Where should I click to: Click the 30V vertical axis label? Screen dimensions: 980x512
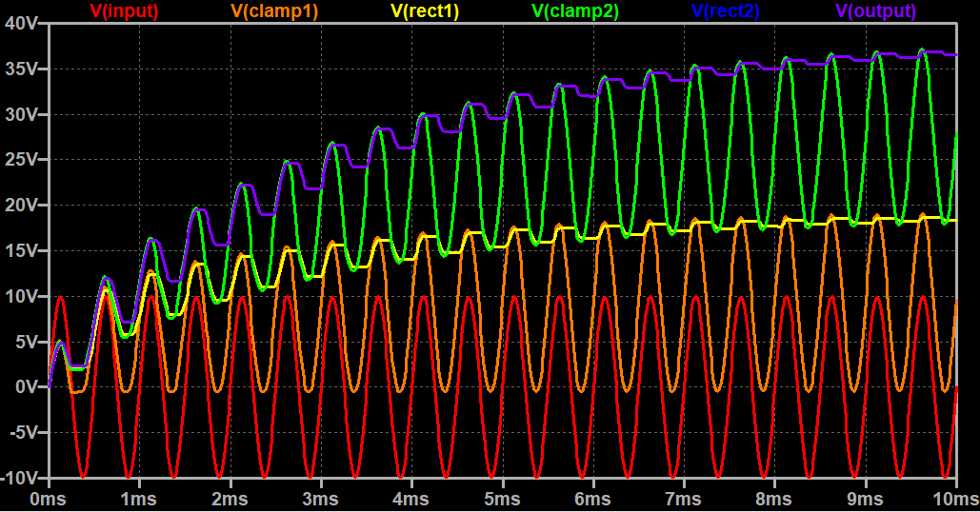coord(23,115)
